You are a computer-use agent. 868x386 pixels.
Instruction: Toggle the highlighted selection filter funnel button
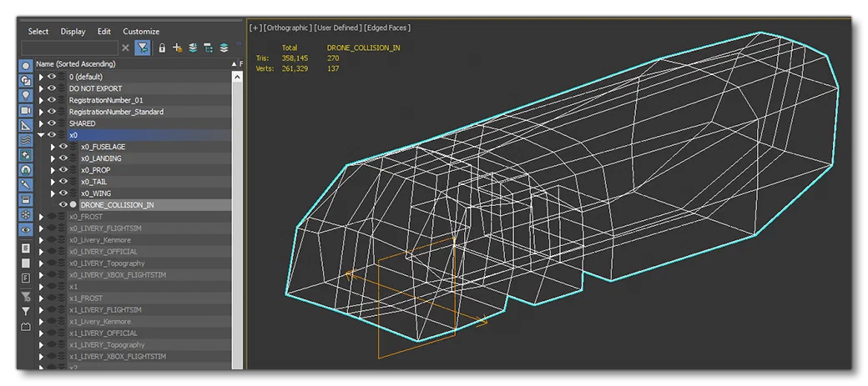pos(143,48)
